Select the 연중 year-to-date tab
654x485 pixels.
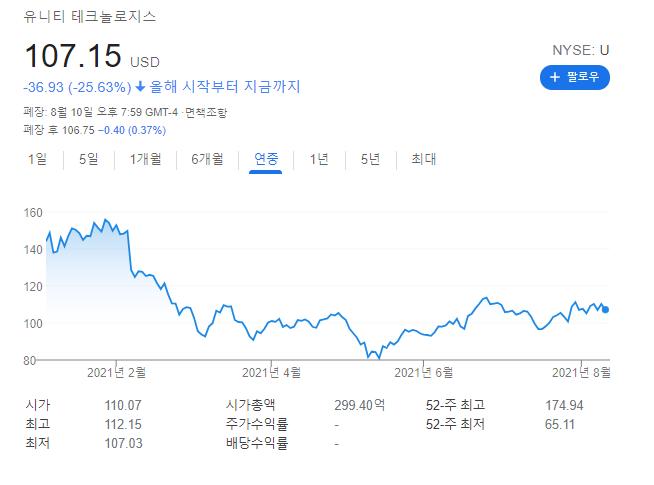(266, 159)
